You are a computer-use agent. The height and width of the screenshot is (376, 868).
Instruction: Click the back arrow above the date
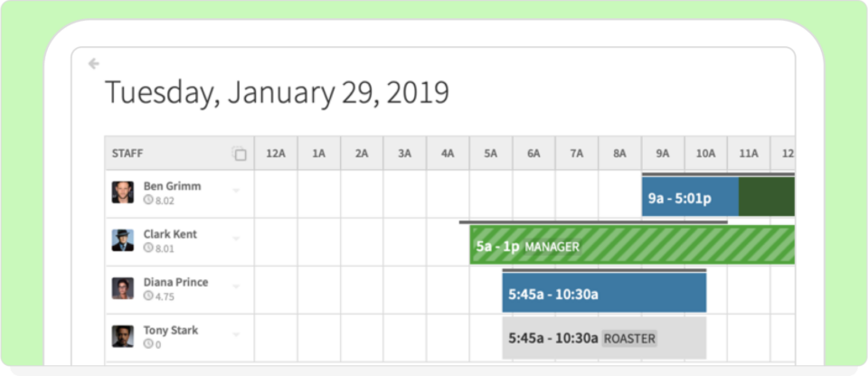(93, 64)
